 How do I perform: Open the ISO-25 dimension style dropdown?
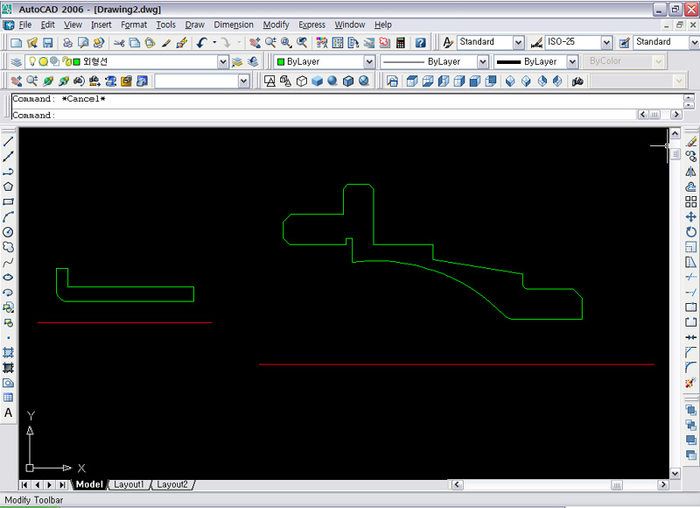(606, 43)
